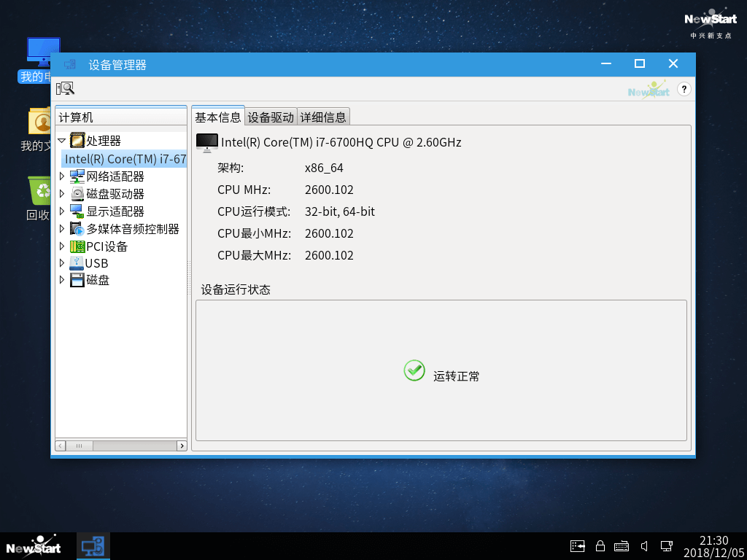Click the device manager taskbar icon
Image resolution: width=747 pixels, height=560 pixels.
[x=93, y=547]
